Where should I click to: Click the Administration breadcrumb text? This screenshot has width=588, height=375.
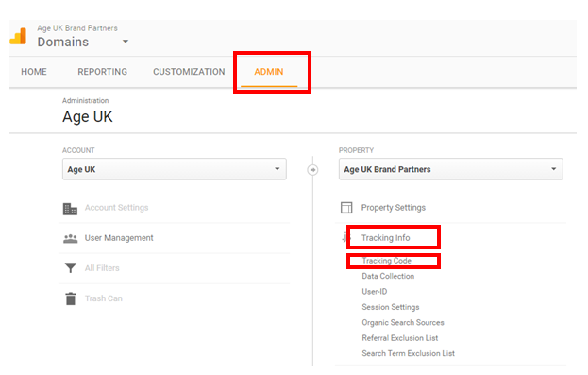click(x=86, y=101)
